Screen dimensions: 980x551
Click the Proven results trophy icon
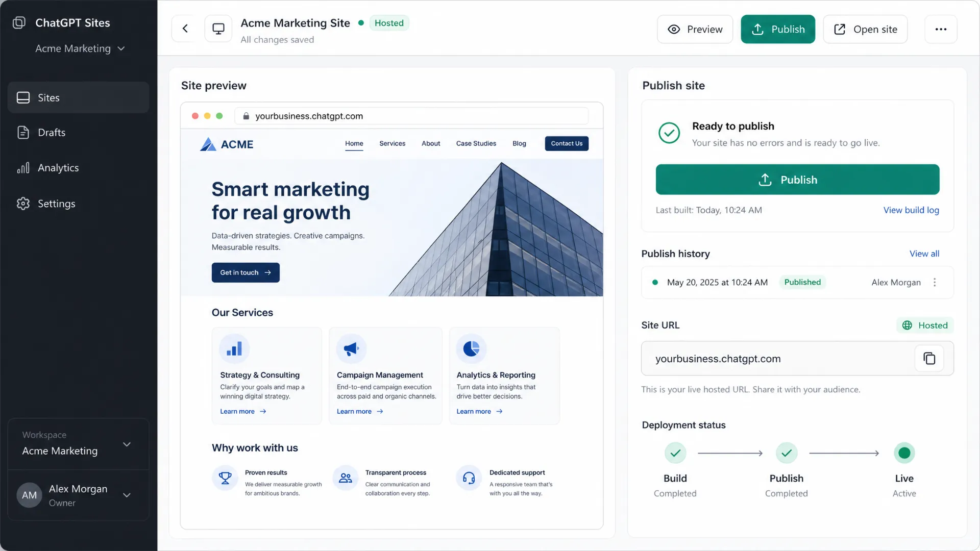tap(225, 478)
